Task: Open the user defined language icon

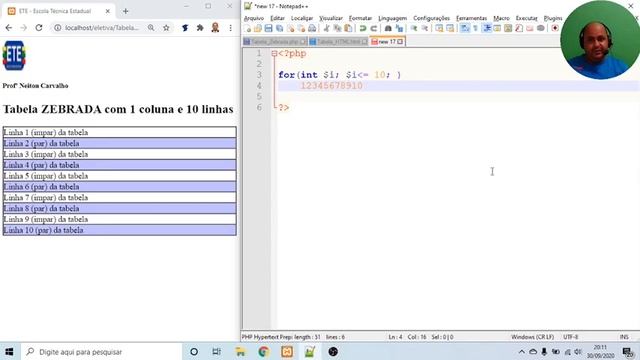Action: pyautogui.click(x=497, y=28)
